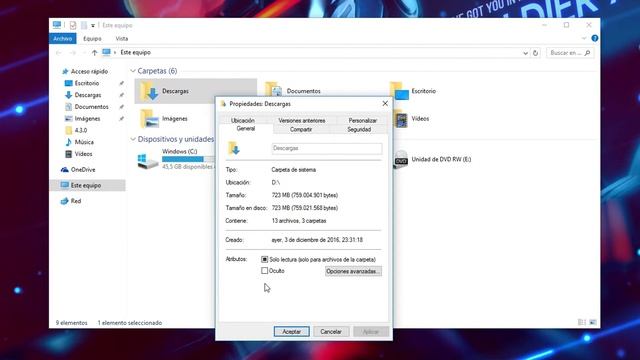Select the Escritorio folder icon in Carpetas
Screen dimensions: 640x360
click(399, 91)
